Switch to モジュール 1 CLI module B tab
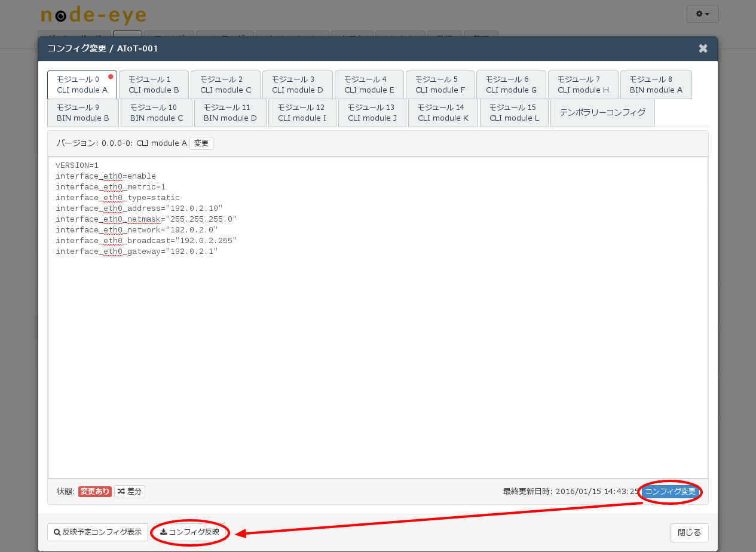The height and width of the screenshot is (552, 756). tap(154, 85)
